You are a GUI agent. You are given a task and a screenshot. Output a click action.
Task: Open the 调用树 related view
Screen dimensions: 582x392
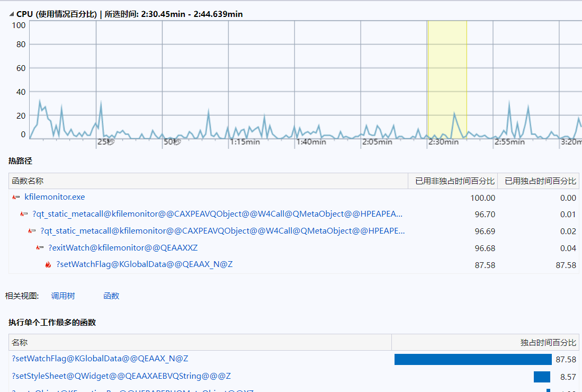[62, 296]
